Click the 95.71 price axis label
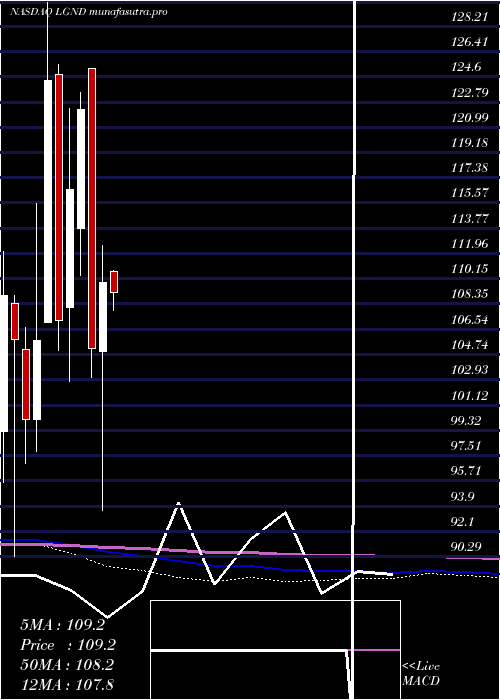 pyautogui.click(x=466, y=471)
